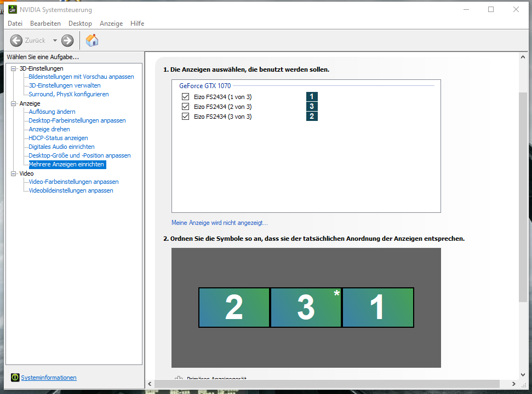Uncheck Eizo FS2434 (3 von 3)

click(x=185, y=116)
